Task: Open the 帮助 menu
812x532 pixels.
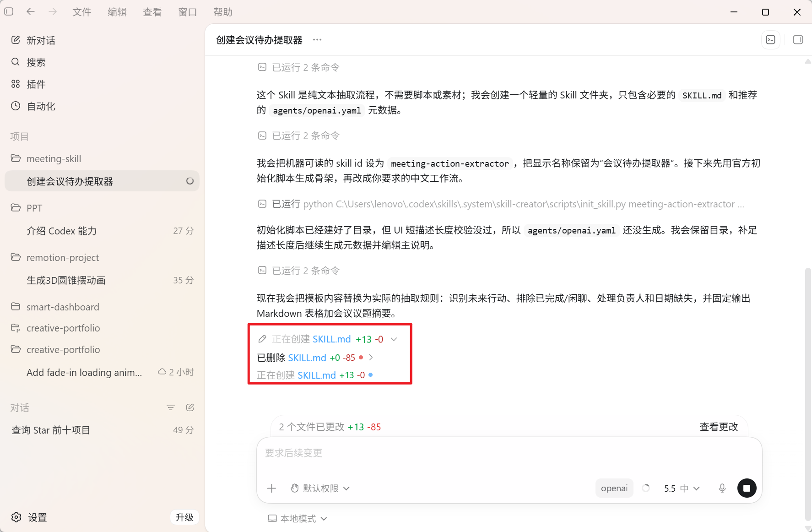Action: pyautogui.click(x=223, y=12)
